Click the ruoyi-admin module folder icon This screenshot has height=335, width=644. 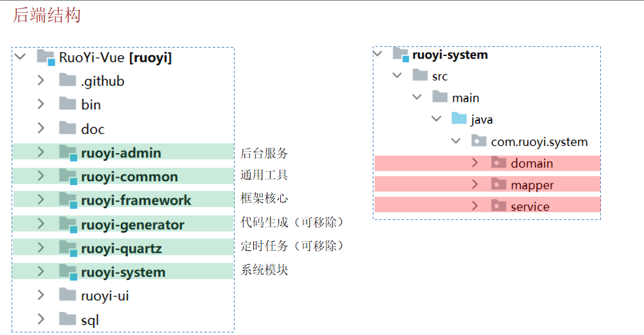[x=68, y=153]
